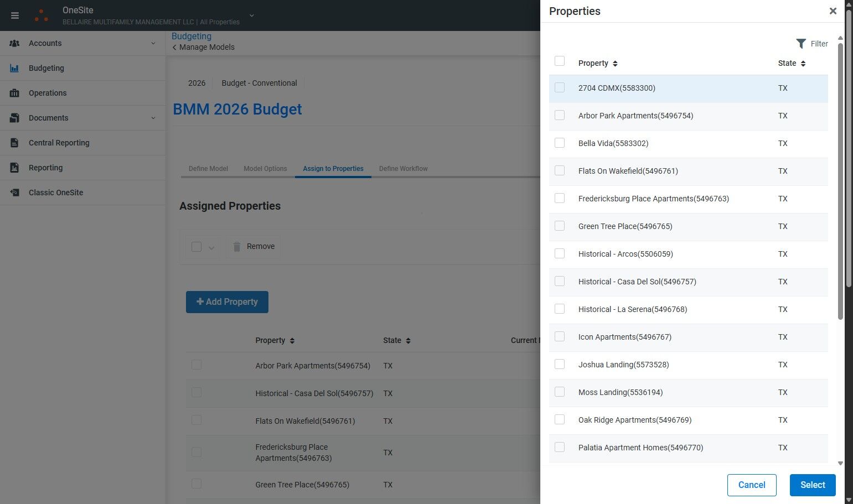The image size is (853, 504).
Task: Toggle the select-all checkbox in Properties header
Action: point(560,61)
